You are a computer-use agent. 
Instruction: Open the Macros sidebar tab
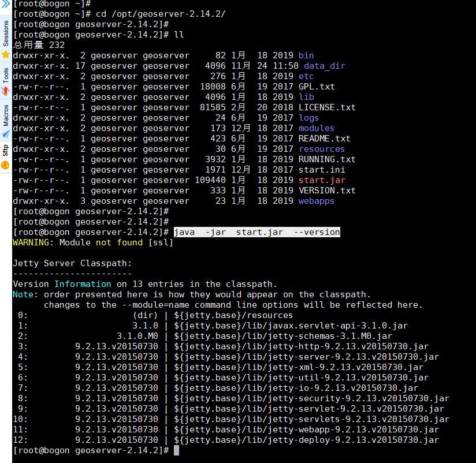[x=6, y=121]
